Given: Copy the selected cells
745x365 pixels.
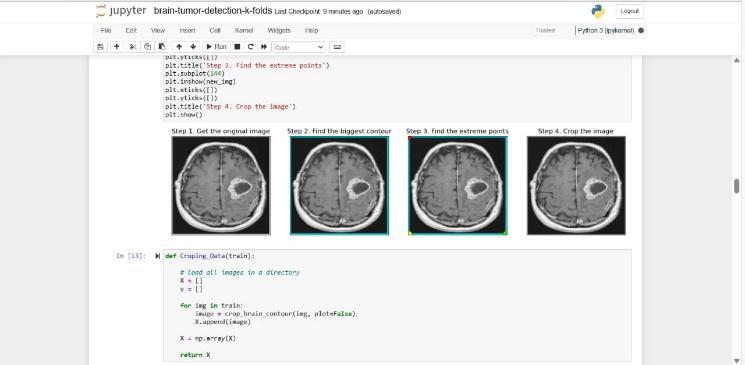Looking at the screenshot, I should tap(147, 47).
